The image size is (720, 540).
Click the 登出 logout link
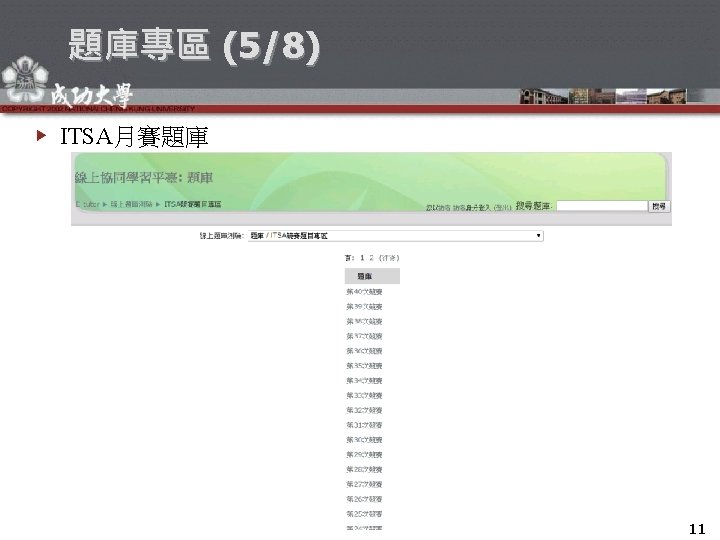[x=502, y=208]
